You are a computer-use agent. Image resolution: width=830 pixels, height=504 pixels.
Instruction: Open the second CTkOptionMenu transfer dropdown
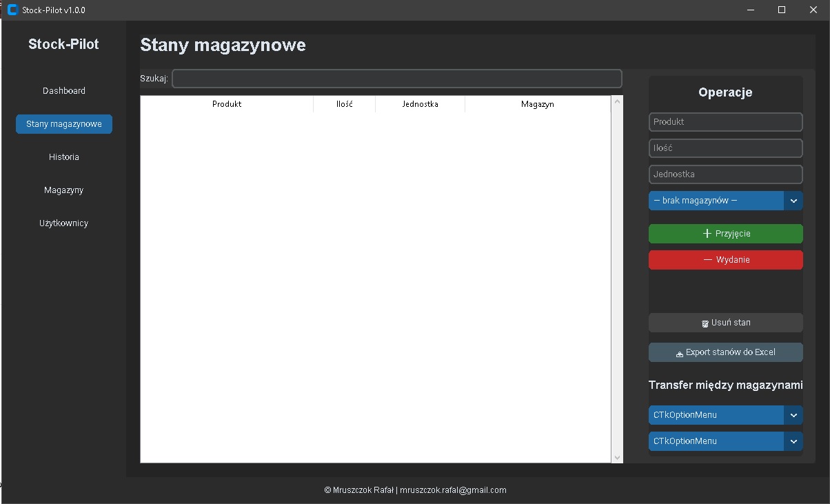click(x=726, y=441)
